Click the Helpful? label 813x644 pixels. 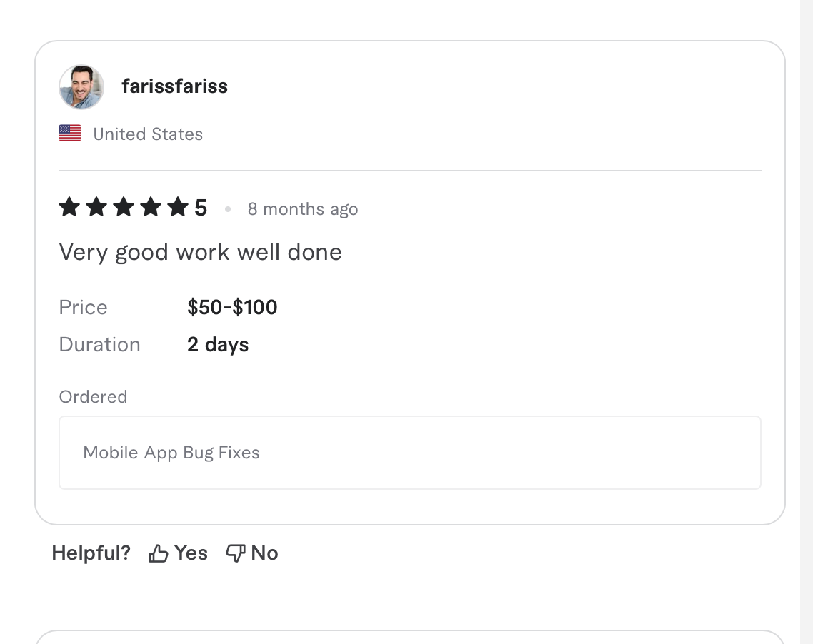click(91, 553)
